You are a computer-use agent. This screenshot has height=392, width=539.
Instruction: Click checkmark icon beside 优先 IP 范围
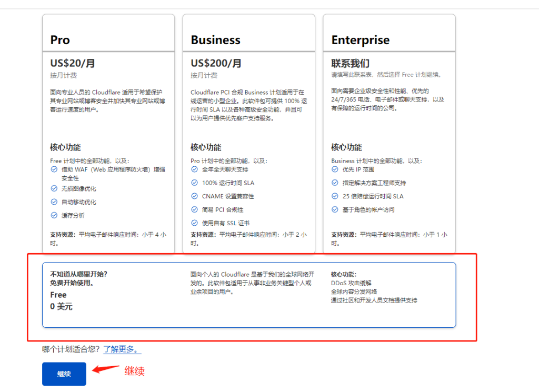click(335, 169)
